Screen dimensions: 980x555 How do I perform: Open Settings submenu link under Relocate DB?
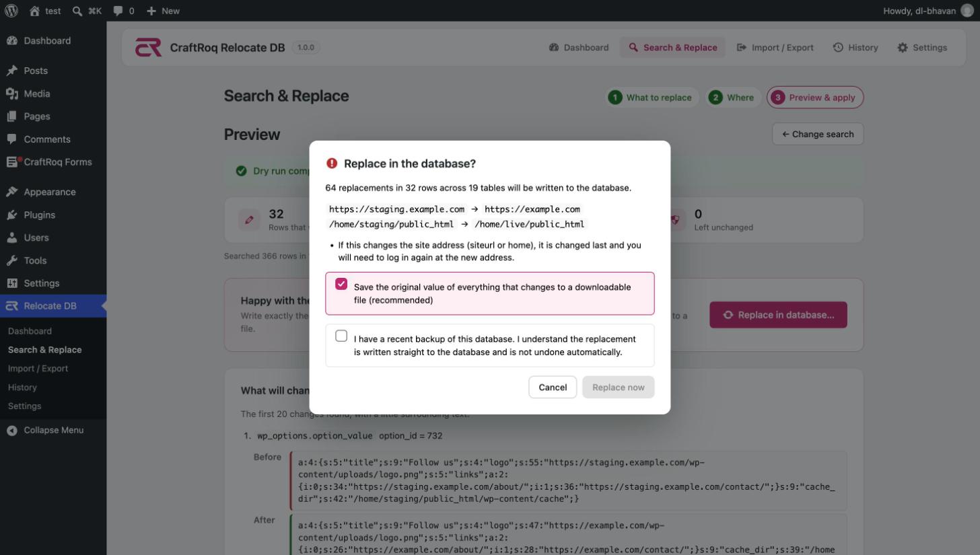24,406
